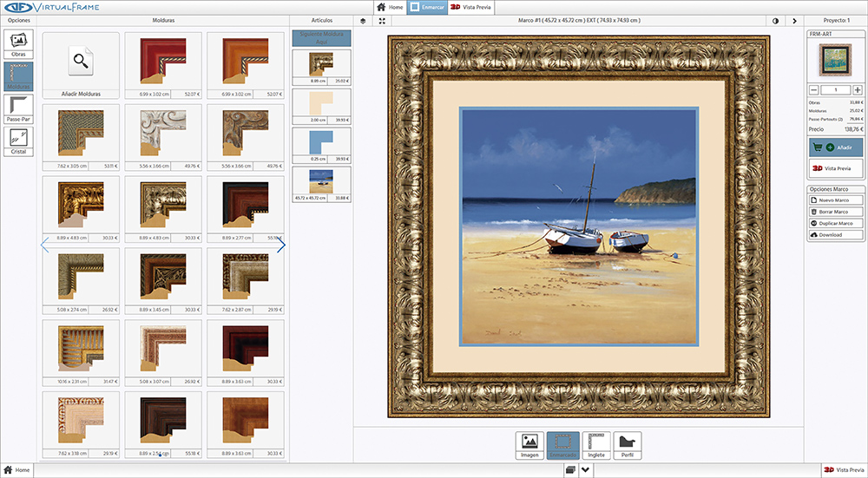Image resolution: width=868 pixels, height=478 pixels.
Task: Choose the 5.08 x 2.74 cm olive molding
Action: pos(81,281)
